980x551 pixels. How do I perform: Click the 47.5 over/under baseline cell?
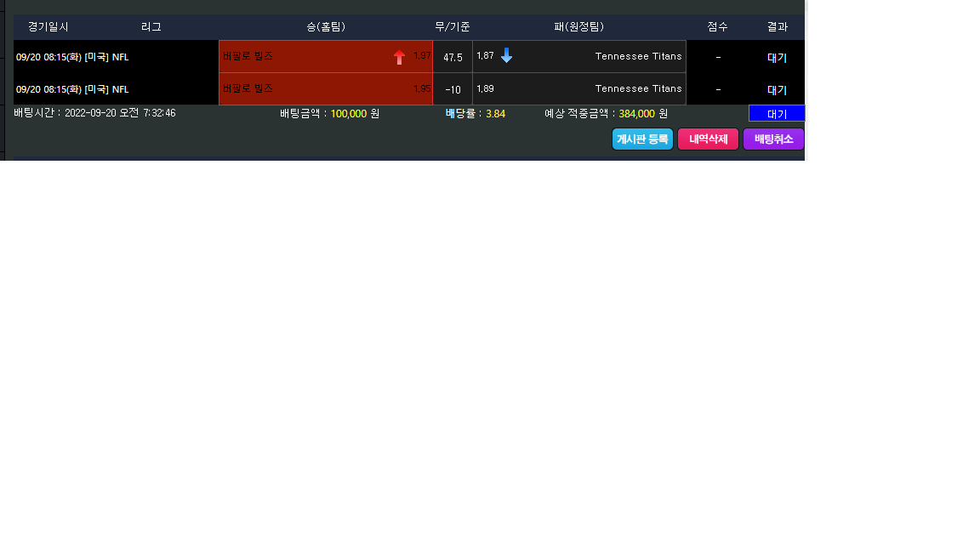pyautogui.click(x=453, y=57)
